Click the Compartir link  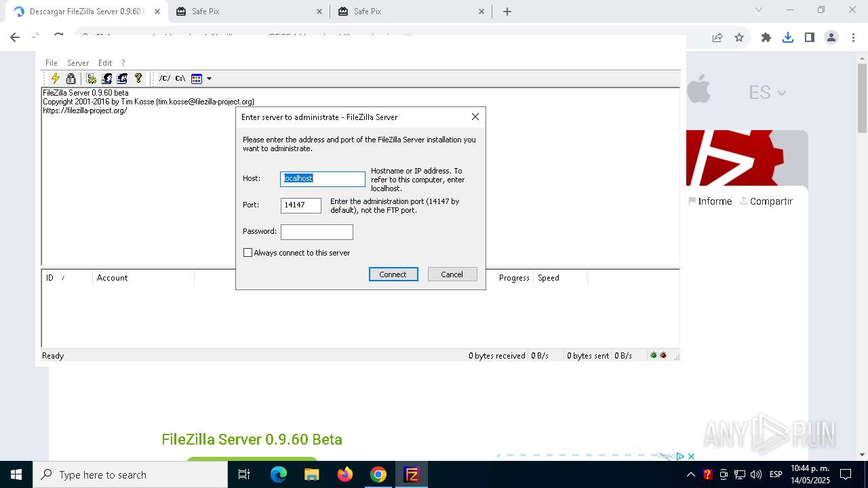[x=766, y=201]
